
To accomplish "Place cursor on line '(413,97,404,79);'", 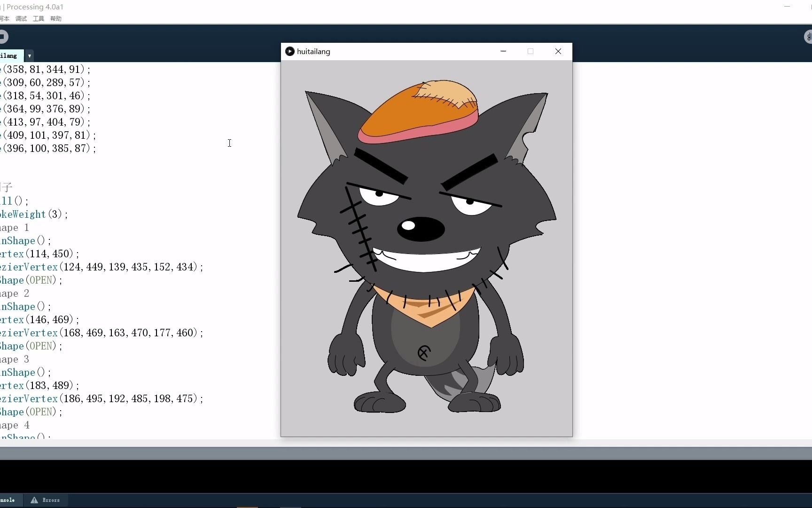I will point(46,122).
